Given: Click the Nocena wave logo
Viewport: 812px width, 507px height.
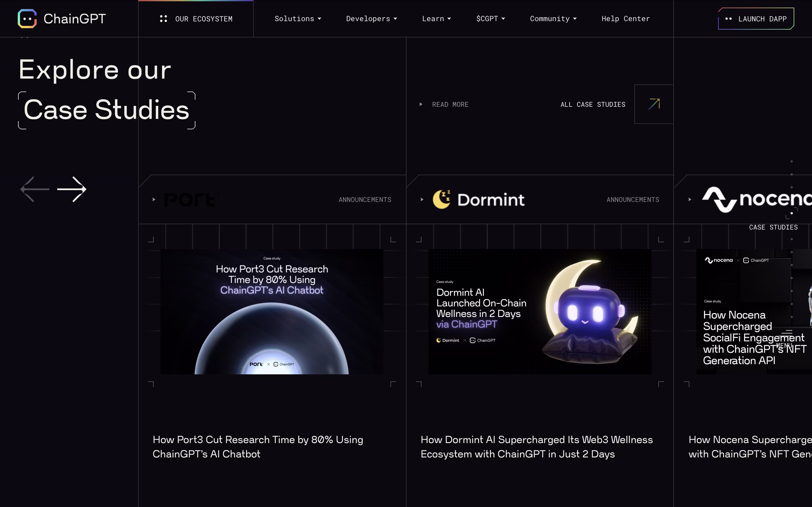Looking at the screenshot, I should [x=720, y=199].
